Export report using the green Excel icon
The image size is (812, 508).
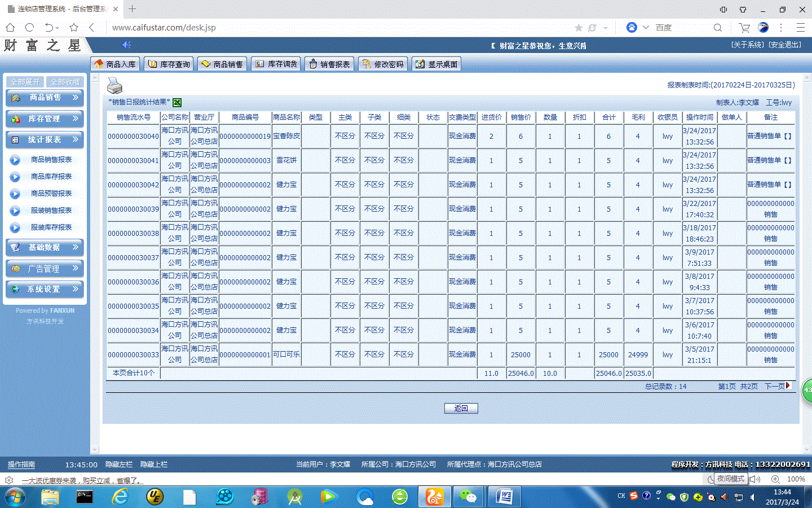coord(177,102)
